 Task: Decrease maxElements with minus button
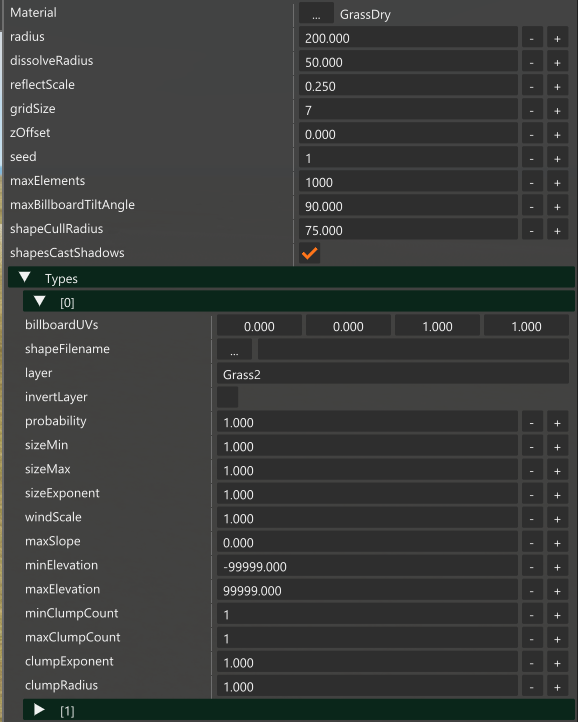(531, 183)
